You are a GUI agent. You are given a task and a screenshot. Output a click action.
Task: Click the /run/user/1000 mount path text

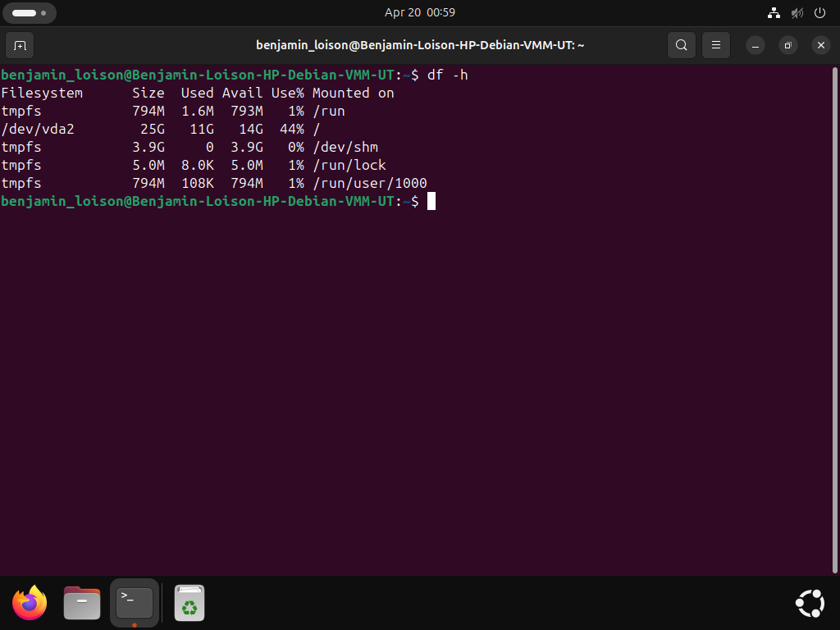[x=369, y=184]
